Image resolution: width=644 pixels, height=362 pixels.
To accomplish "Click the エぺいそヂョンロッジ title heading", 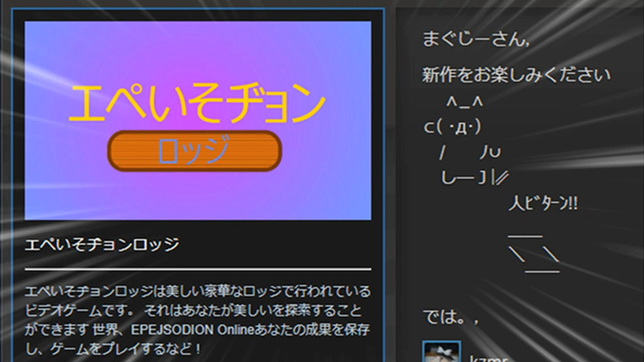I will pyautogui.click(x=102, y=245).
